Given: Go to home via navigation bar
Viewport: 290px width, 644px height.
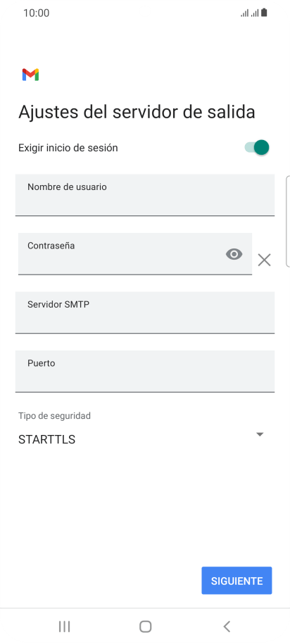Looking at the screenshot, I should click(146, 626).
